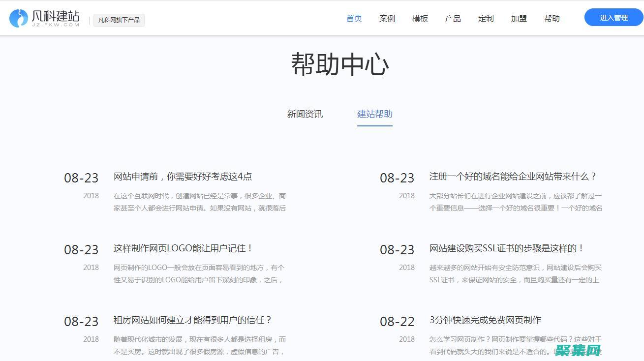Screen dimensions: 644x361
Task: Select 加盟 in the navigation bar
Action: (x=519, y=18)
